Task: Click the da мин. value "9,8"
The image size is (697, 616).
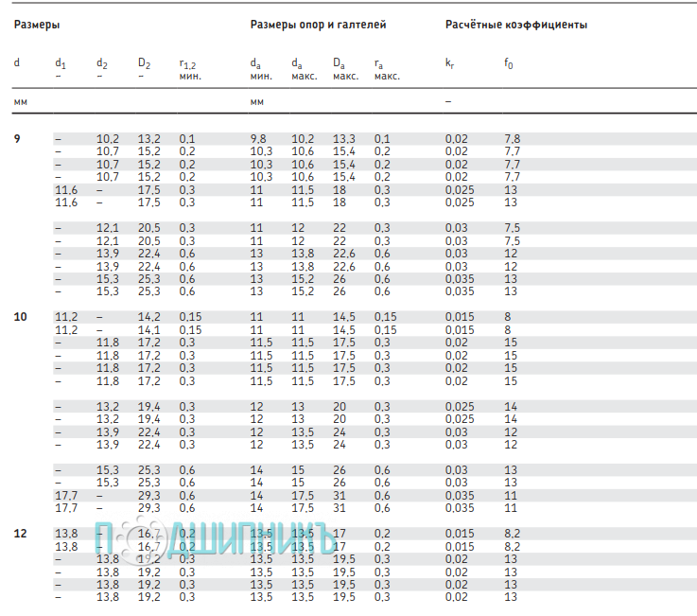Action: [x=258, y=139]
